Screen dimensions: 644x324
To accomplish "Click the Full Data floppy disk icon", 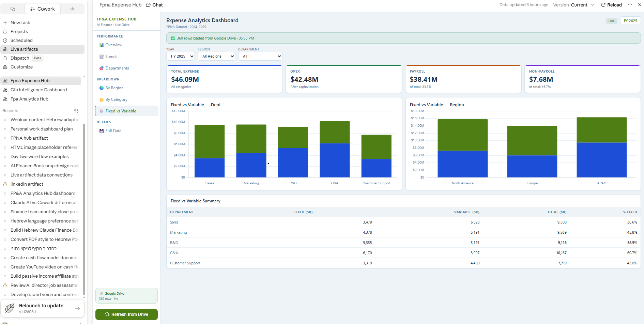I will [x=102, y=131].
